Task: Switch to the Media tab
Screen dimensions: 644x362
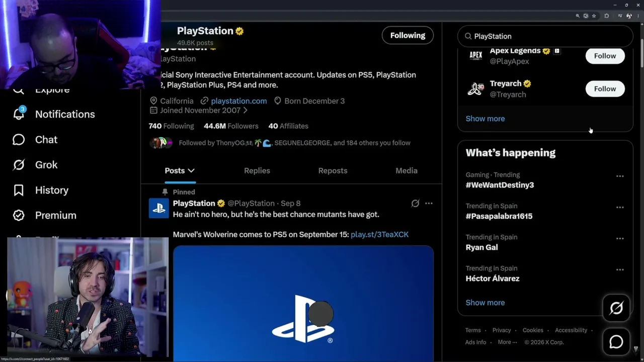Action: (x=407, y=170)
